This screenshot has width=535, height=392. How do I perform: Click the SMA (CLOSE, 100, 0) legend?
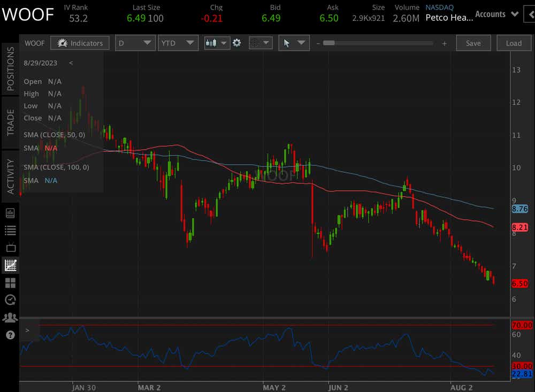click(56, 167)
